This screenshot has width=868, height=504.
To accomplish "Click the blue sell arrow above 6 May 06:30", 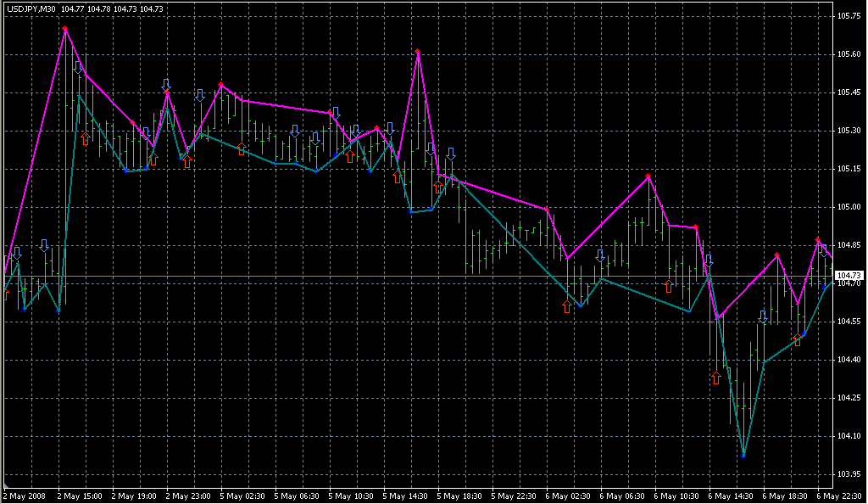I will click(x=601, y=255).
